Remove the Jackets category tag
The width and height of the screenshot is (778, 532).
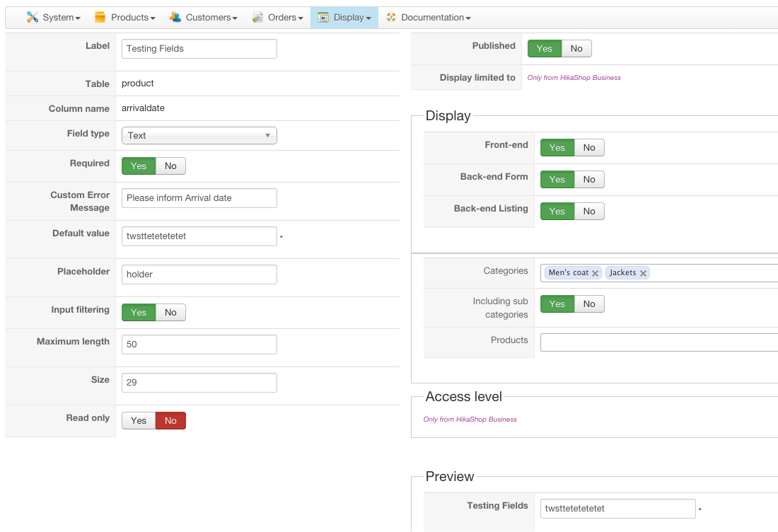coord(643,273)
